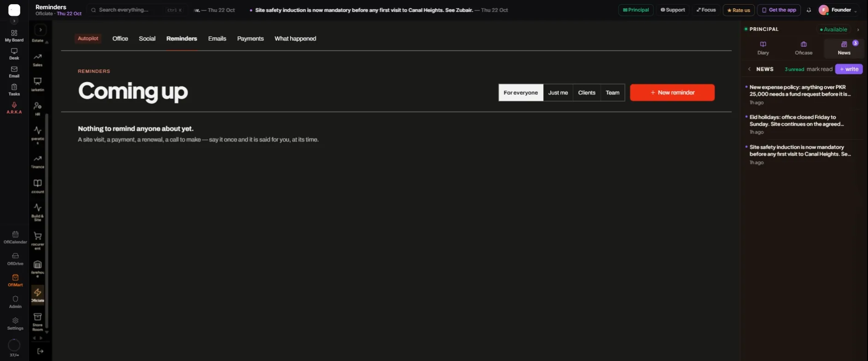
Task: Open the Finance module icon
Action: pyautogui.click(x=38, y=162)
